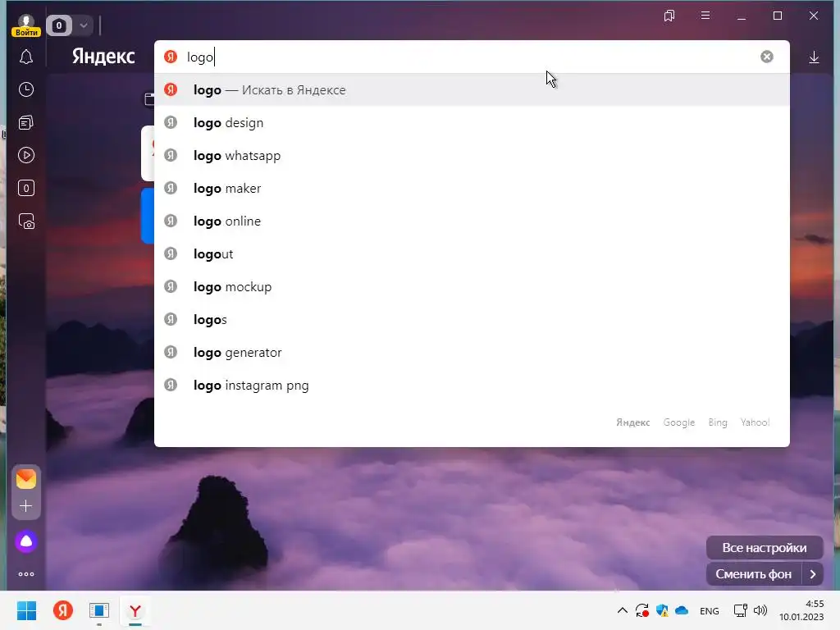Select the logo generator suggestion
The height and width of the screenshot is (630, 840).
(472, 352)
